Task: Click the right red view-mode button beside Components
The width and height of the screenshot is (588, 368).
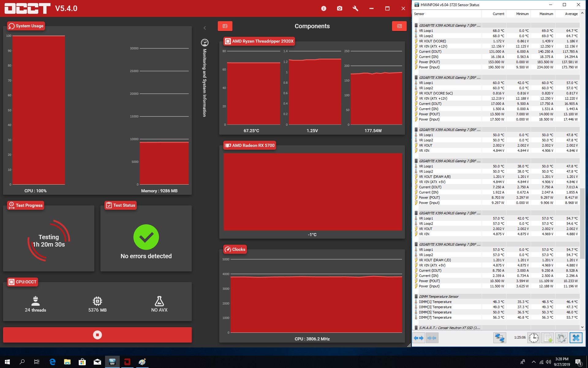Action: click(399, 26)
